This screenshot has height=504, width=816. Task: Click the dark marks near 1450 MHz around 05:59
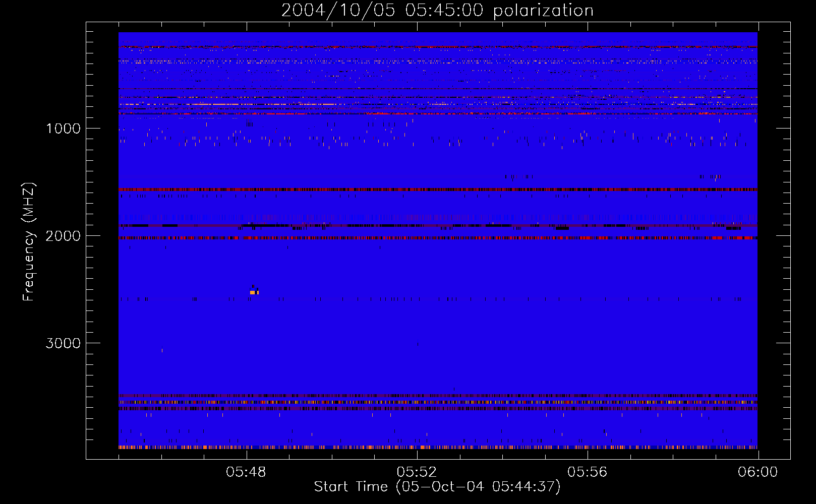[x=711, y=176]
